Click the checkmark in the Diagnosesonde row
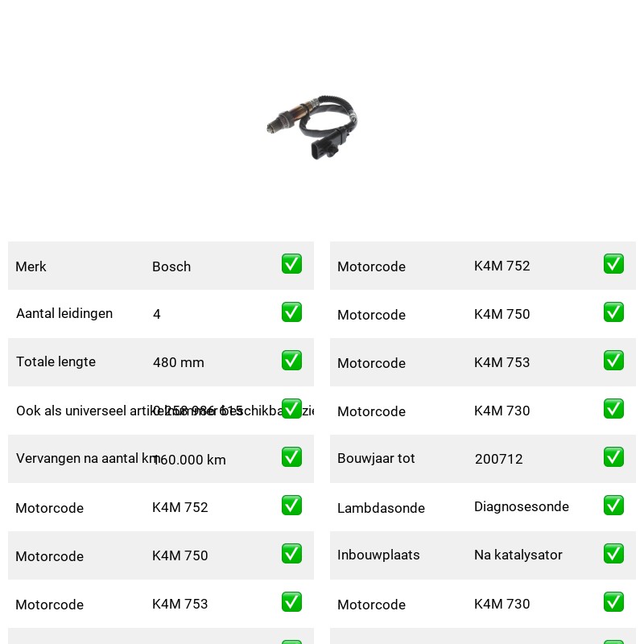This screenshot has height=644, width=644. pyautogui.click(x=613, y=506)
